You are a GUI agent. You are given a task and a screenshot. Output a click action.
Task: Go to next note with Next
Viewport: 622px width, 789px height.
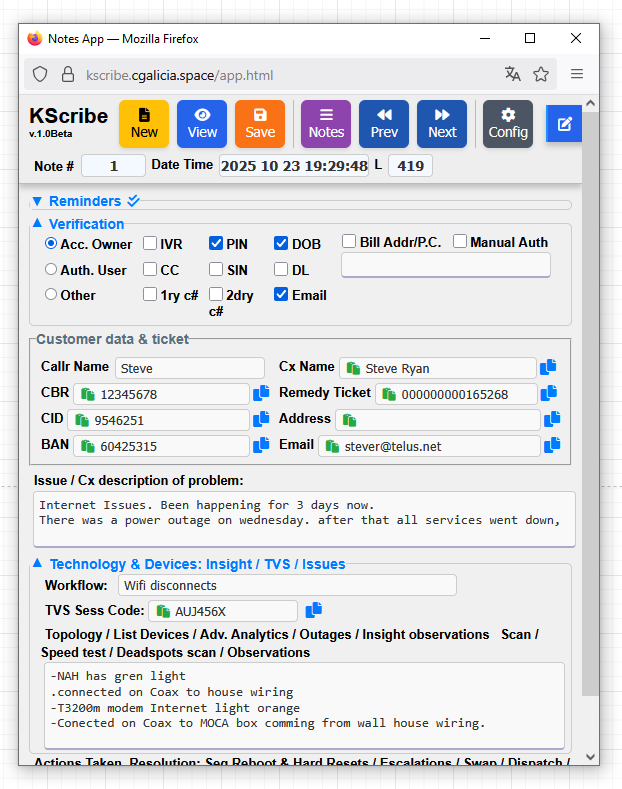pos(442,124)
